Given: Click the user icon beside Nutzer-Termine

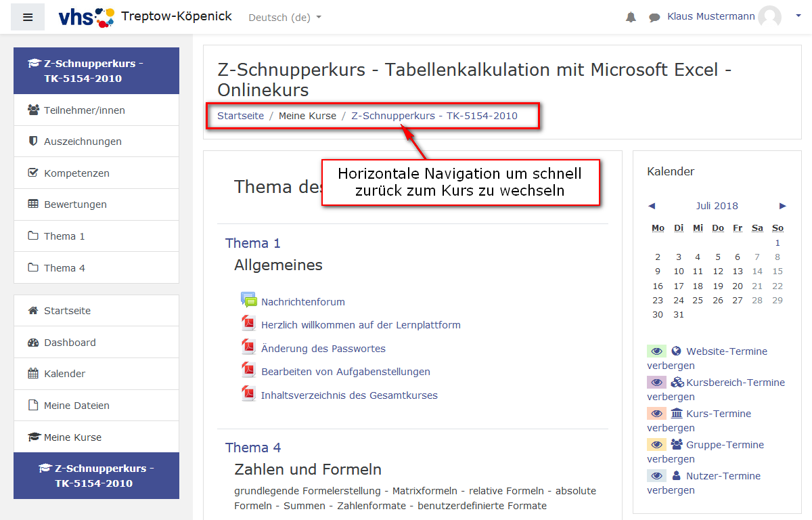Looking at the screenshot, I should pos(676,476).
